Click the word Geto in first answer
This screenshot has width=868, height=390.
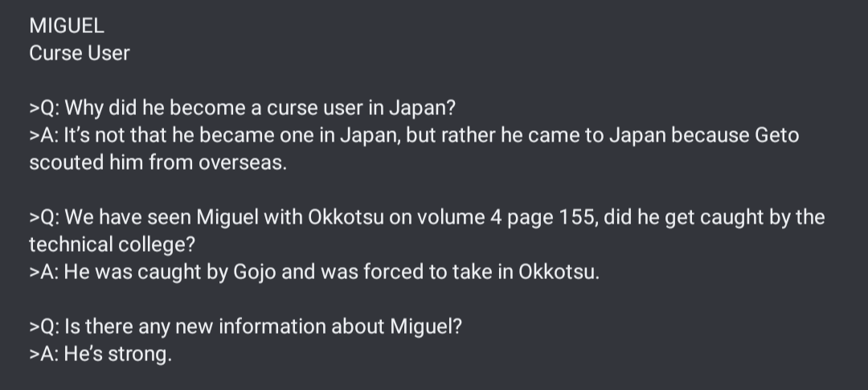pos(777,135)
